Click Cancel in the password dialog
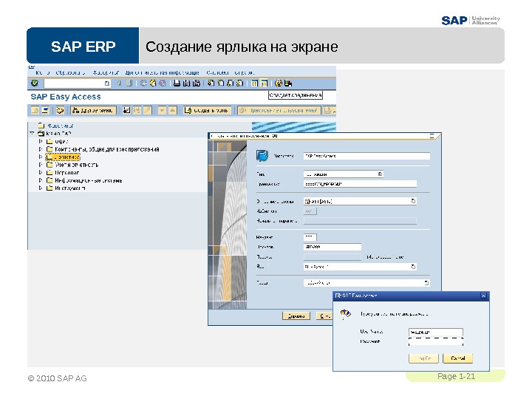This screenshot has height=399, width=532. (457, 358)
